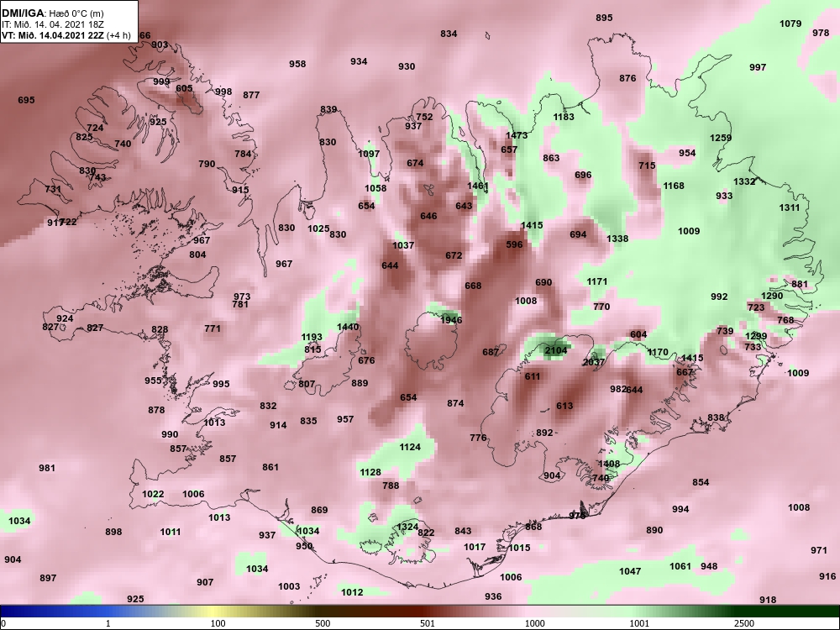Click the 611 value on the glacier
Image resolution: width=840 pixels, height=630 pixels.
533,376
